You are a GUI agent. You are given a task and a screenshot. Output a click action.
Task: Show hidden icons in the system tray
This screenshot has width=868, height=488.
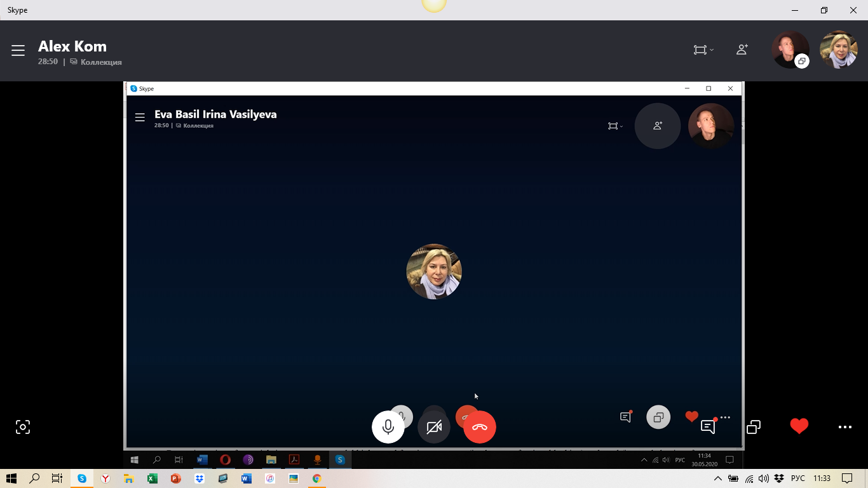pyautogui.click(x=718, y=478)
